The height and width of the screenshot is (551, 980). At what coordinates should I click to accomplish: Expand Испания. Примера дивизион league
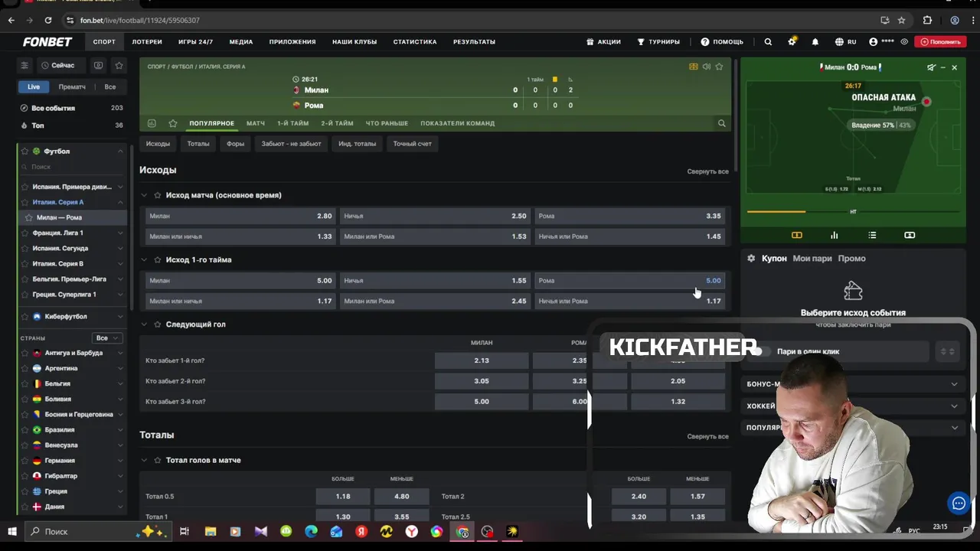tap(120, 187)
